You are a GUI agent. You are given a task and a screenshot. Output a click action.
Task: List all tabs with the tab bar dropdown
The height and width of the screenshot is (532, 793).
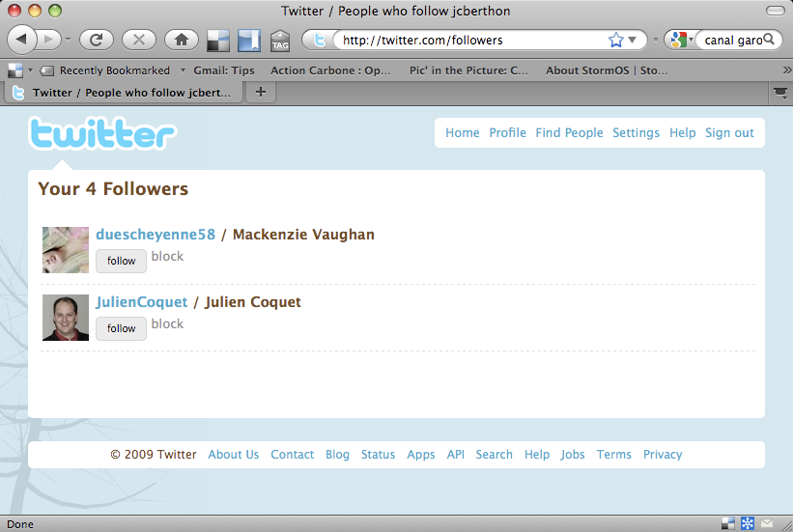pyautogui.click(x=780, y=93)
